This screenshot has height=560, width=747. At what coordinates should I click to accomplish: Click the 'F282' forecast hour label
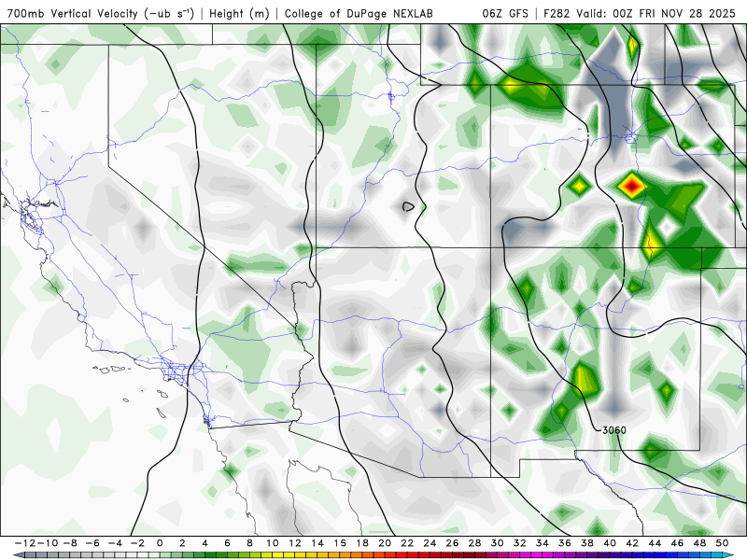(556, 13)
